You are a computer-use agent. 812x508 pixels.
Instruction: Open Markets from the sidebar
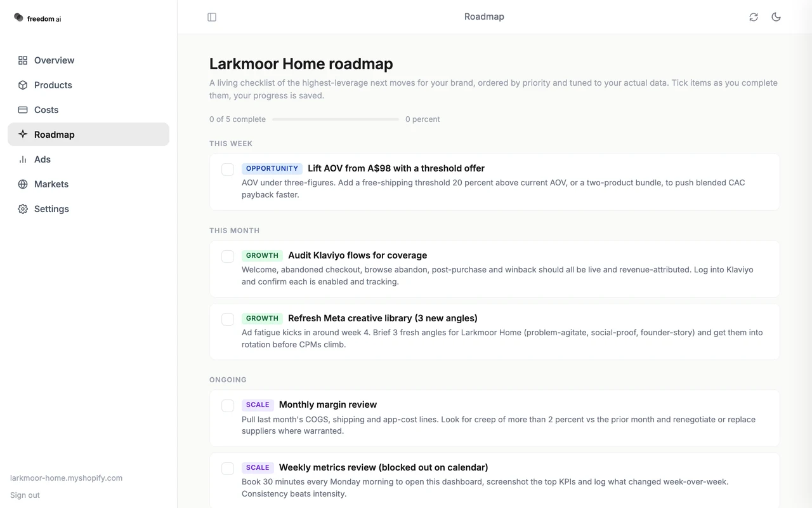[x=88, y=184]
